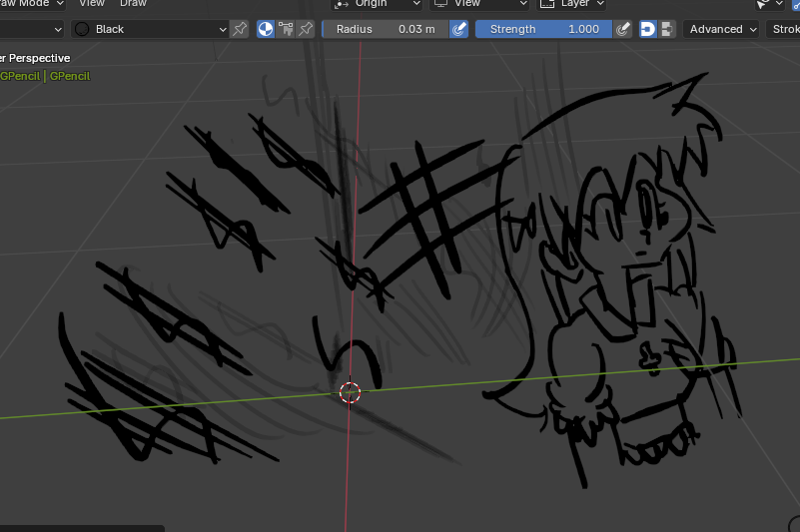Toggle pressure sensitivity for Strength
800x532 pixels.
tap(622, 29)
